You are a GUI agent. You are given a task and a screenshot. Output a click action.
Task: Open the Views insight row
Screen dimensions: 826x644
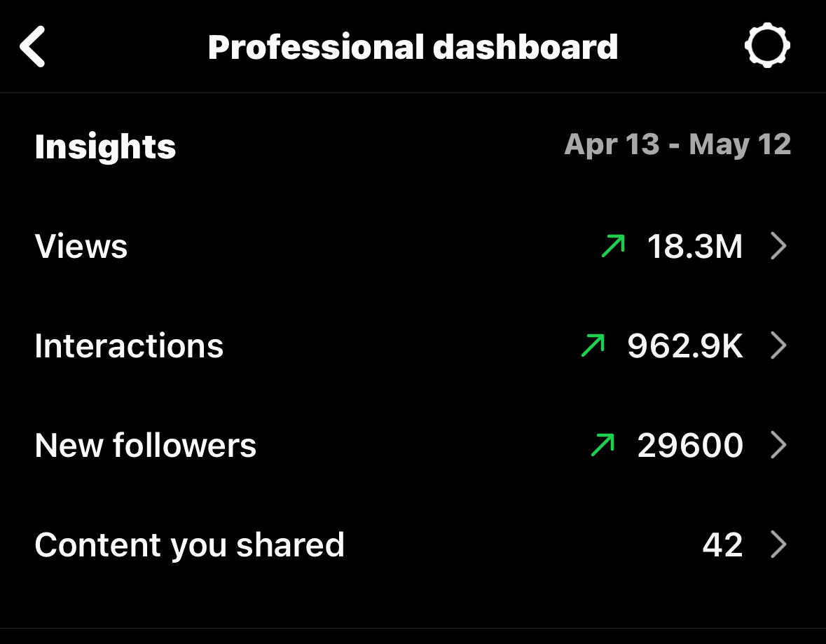413,246
